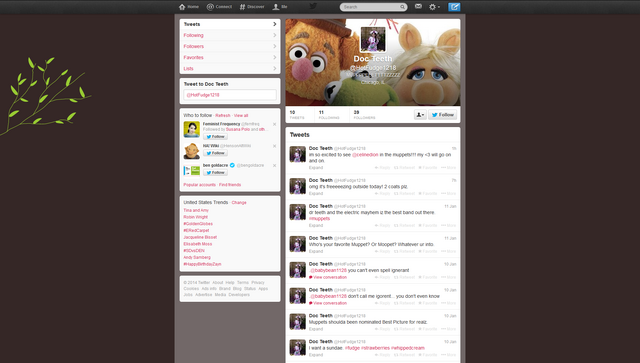This screenshot has width=640, height=363.
Task: Click the Twitter bird logo in the top bar
Action: 313,6
